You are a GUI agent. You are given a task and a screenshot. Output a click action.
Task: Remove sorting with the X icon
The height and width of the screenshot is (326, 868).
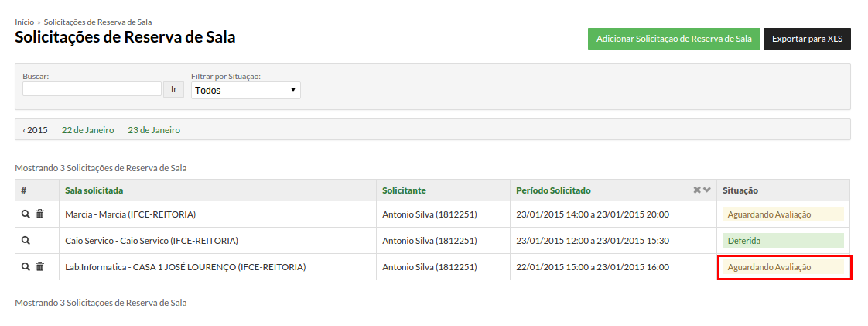point(697,190)
